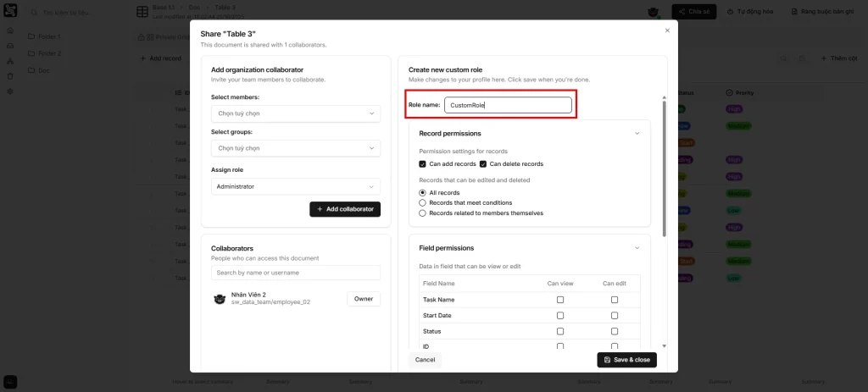Click the Save & close button

626,360
